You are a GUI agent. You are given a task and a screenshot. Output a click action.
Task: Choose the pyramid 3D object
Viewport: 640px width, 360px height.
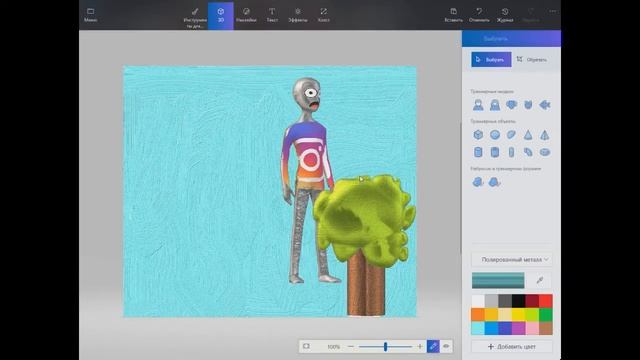click(545, 135)
